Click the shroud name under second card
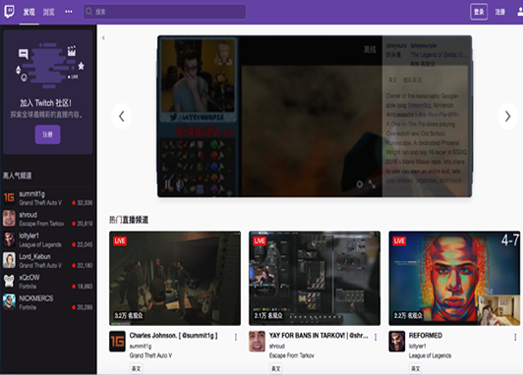 click(x=277, y=346)
